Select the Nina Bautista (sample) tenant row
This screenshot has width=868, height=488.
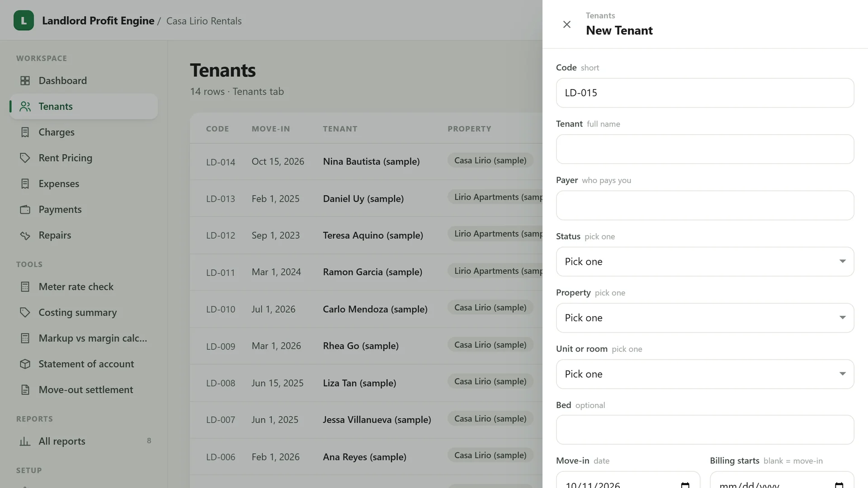click(x=366, y=161)
